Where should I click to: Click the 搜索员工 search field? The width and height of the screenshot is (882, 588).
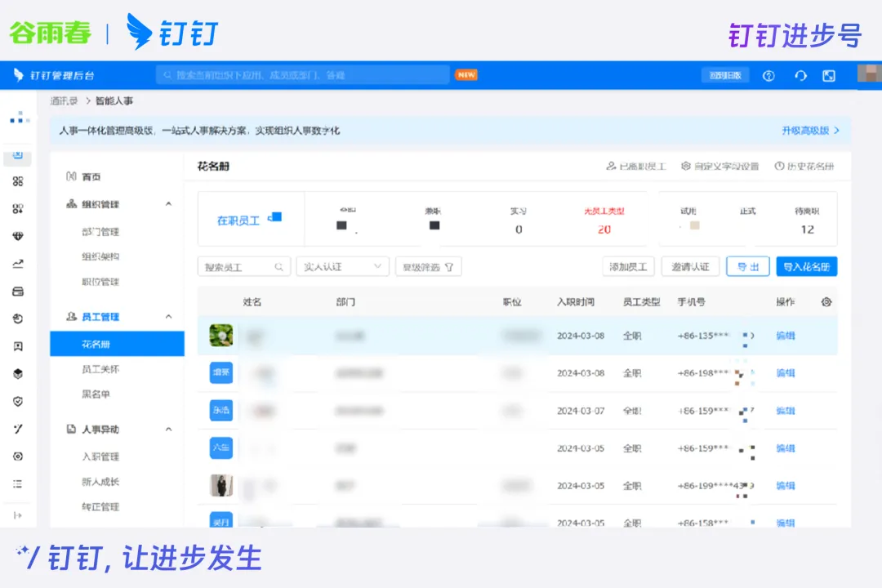coord(244,267)
